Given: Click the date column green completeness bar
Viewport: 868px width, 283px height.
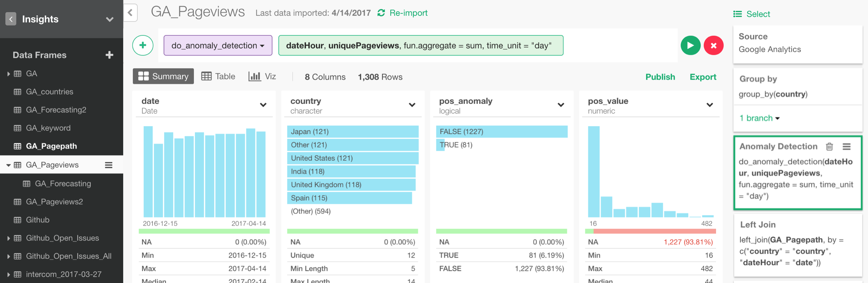Looking at the screenshot, I should pyautogui.click(x=204, y=231).
